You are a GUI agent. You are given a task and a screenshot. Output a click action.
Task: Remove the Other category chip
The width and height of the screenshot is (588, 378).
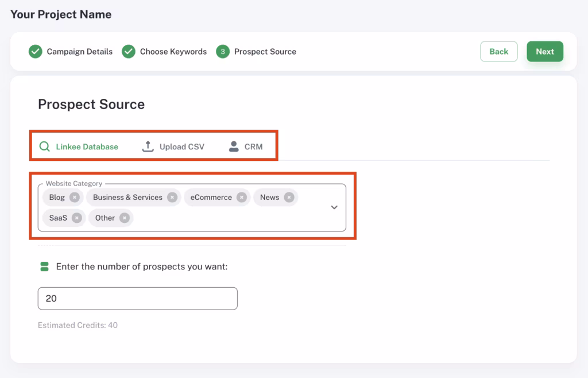(x=125, y=218)
